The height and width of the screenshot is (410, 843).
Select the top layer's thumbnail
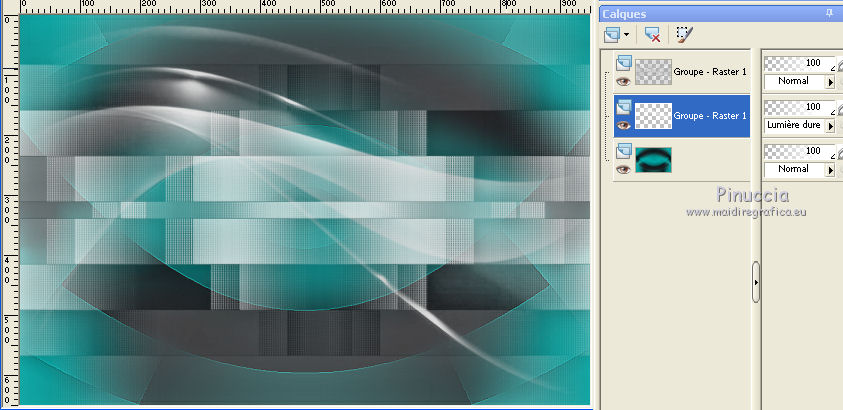click(x=653, y=72)
